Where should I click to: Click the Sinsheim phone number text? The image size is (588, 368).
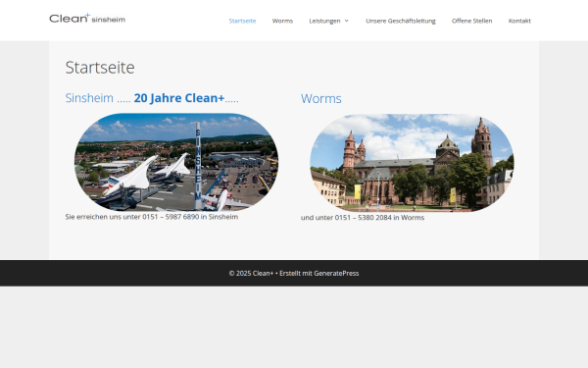coord(152,217)
